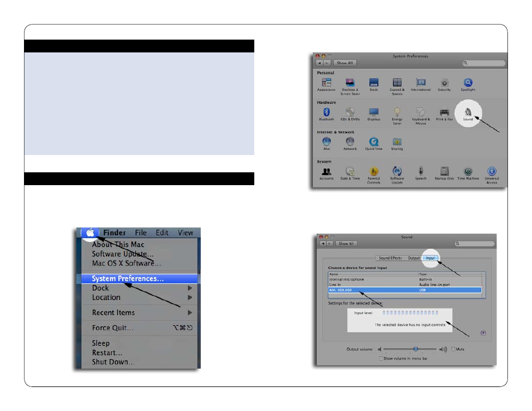This screenshot has width=532, height=411.
Task: Click the help button in Sound window
Action: [483, 333]
